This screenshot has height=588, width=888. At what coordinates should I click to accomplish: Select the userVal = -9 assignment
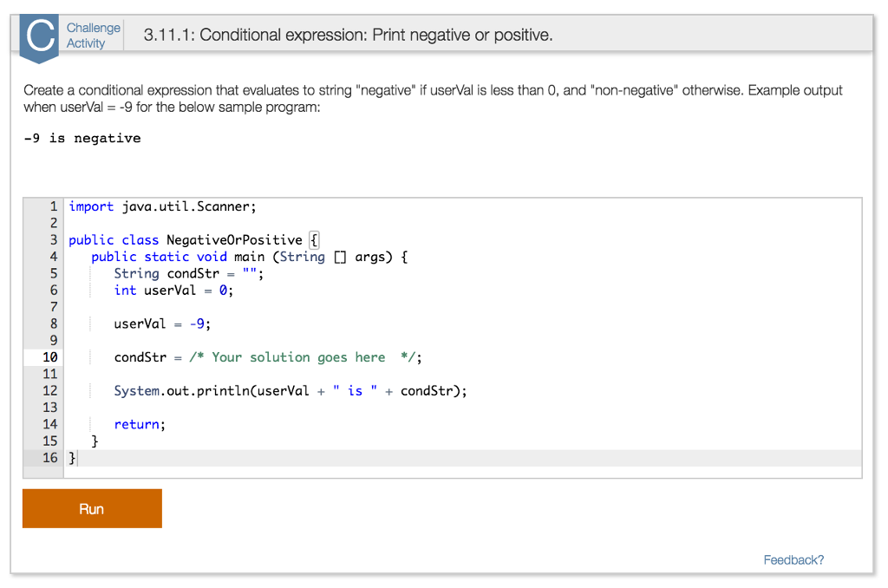coord(160,323)
